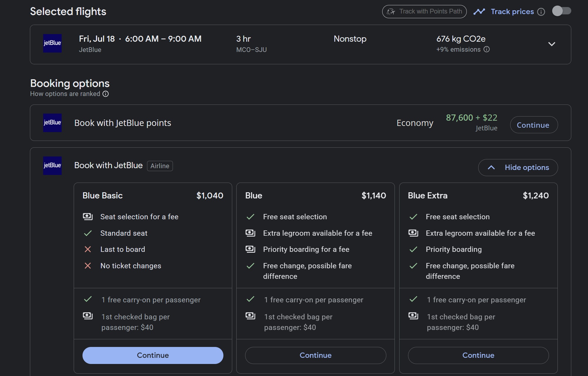Click How options are ranked text
The width and height of the screenshot is (588, 376).
coord(65,94)
